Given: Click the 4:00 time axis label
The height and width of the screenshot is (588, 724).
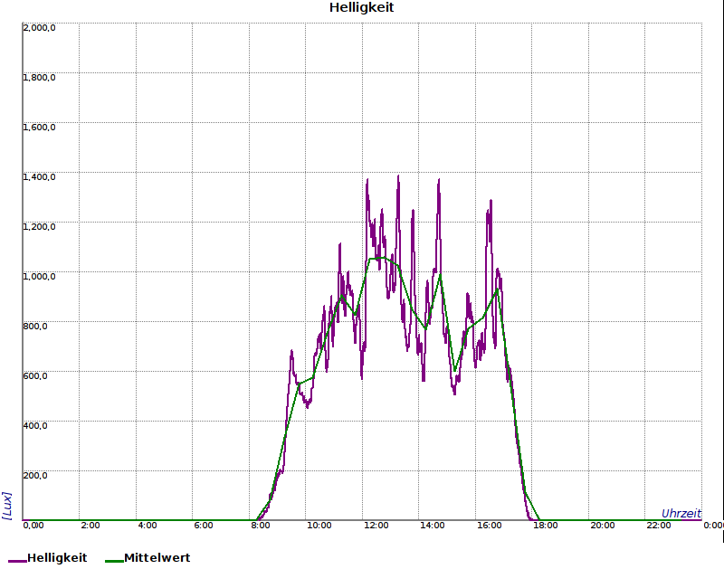Looking at the screenshot, I should tap(148, 526).
